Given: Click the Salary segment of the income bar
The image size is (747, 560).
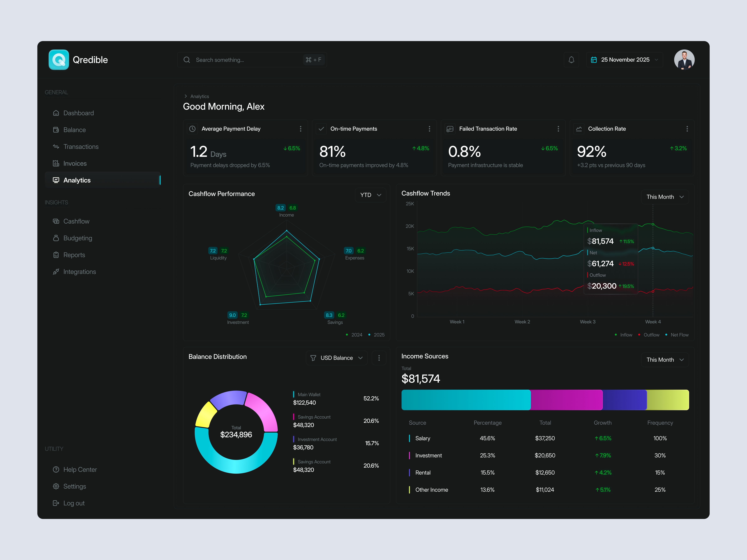Looking at the screenshot, I should click(466, 400).
